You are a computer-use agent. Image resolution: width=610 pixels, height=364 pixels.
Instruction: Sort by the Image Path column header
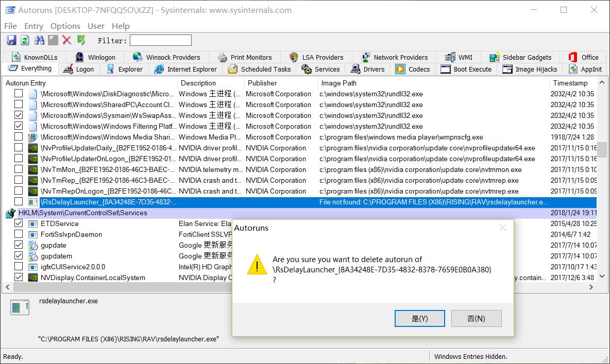pyautogui.click(x=434, y=83)
